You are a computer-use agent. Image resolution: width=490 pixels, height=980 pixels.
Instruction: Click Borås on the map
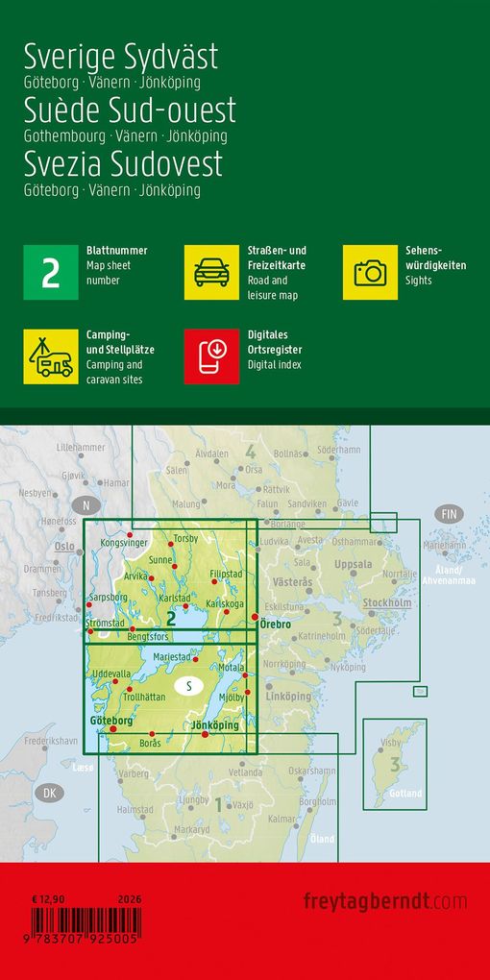coord(151,743)
